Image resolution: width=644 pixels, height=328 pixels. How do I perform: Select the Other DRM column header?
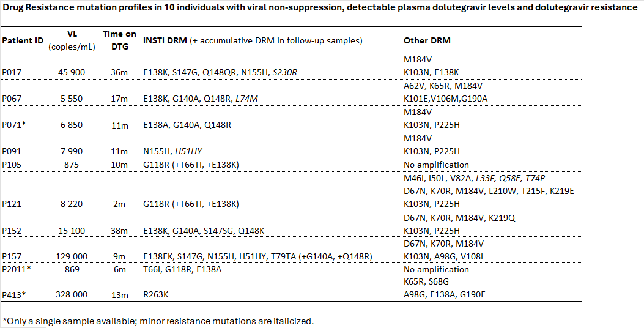click(427, 40)
